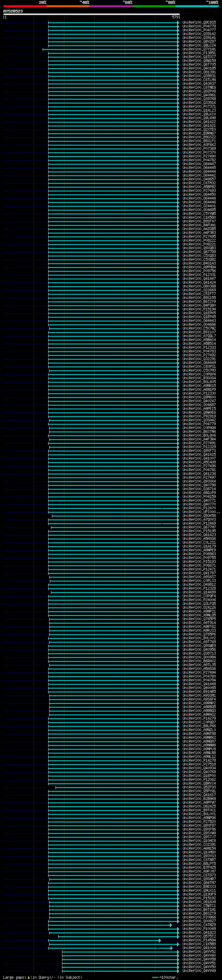Select hit label UniRef100_C6TLM4
Viewport: 222px width, 980px height.
pos(199,80)
